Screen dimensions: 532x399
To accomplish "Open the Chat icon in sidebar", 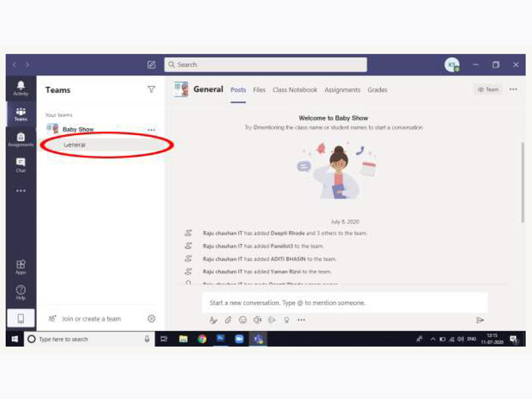I will coord(21,165).
